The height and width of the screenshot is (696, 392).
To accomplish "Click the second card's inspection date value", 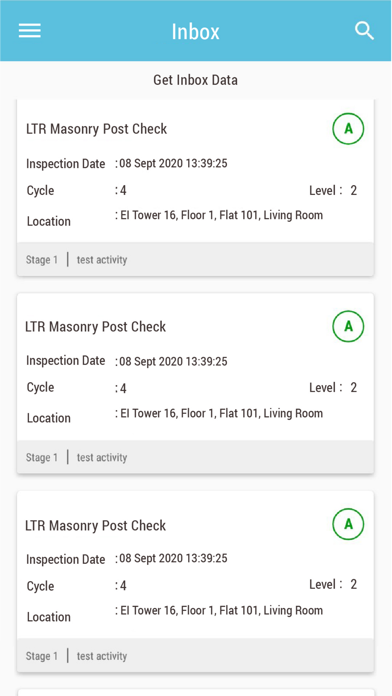I will pyautogui.click(x=171, y=362).
